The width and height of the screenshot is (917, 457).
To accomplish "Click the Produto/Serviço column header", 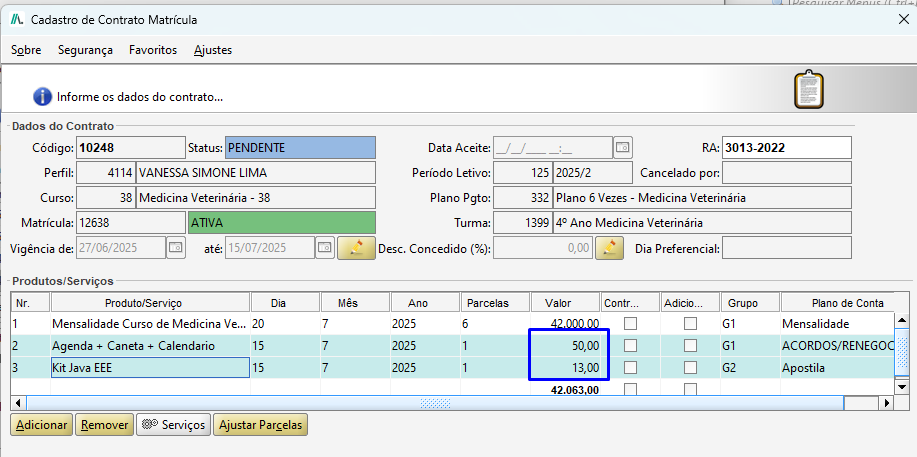I will pos(151,303).
